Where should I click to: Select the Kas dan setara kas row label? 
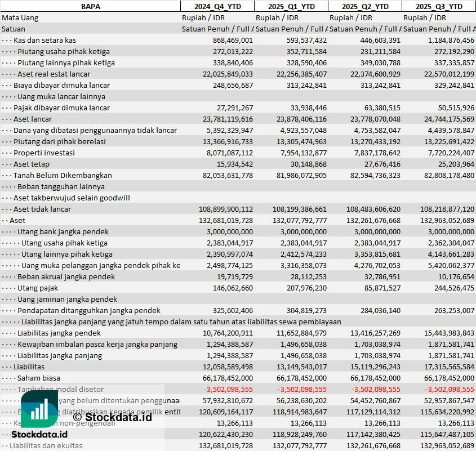[45, 40]
